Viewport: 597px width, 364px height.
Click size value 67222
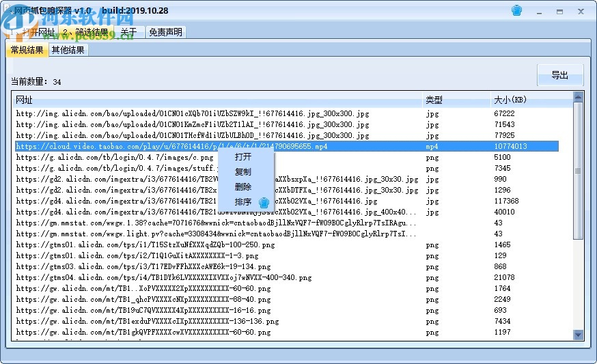point(504,113)
